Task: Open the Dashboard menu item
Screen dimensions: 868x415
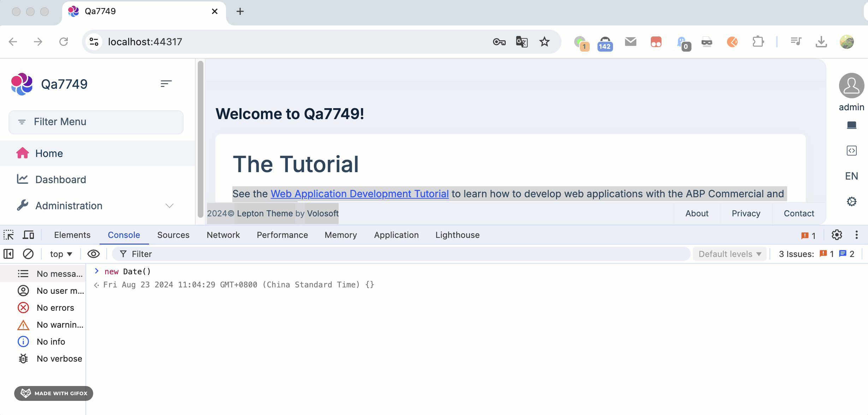Action: [61, 180]
